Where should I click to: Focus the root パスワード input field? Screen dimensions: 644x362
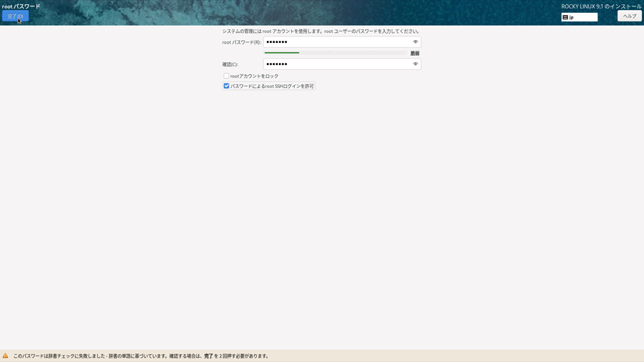pos(336,42)
